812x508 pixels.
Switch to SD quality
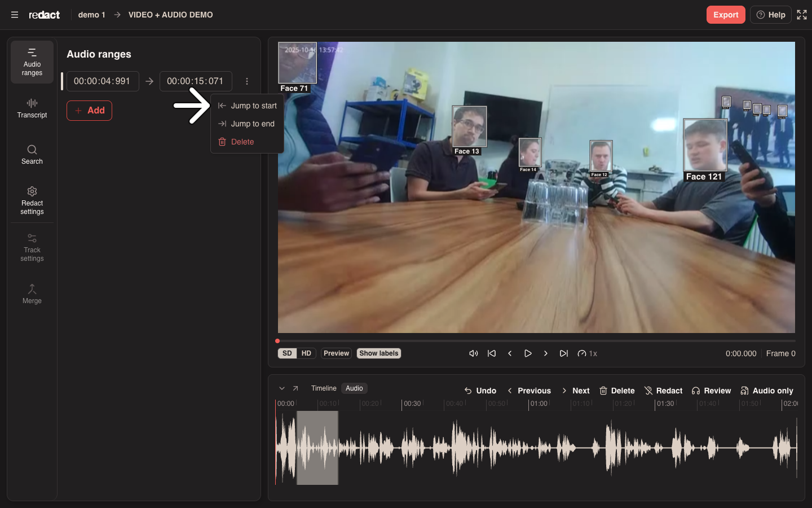click(x=287, y=353)
